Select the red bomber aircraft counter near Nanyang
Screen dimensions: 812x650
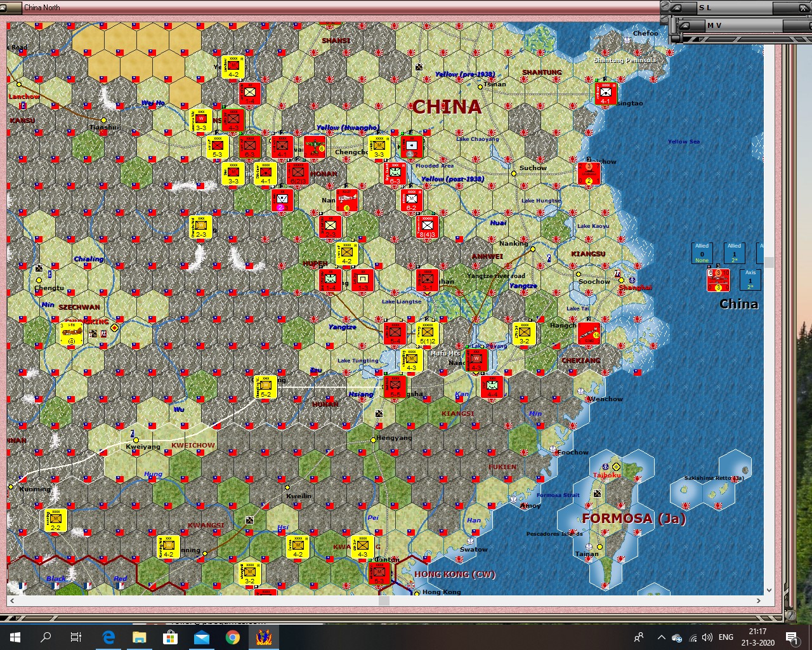tap(347, 200)
